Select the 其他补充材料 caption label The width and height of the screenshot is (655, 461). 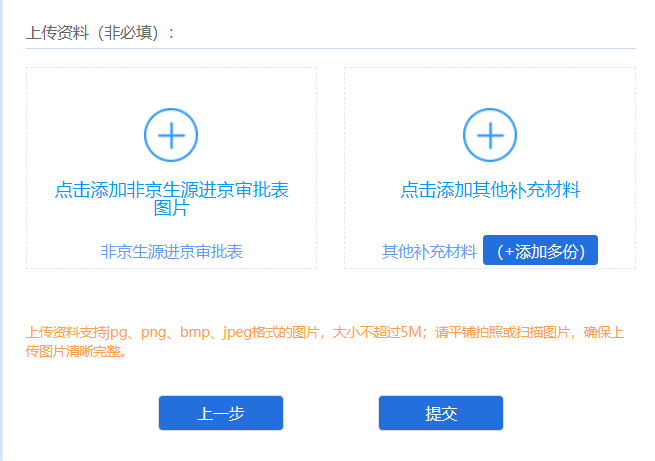coord(429,252)
